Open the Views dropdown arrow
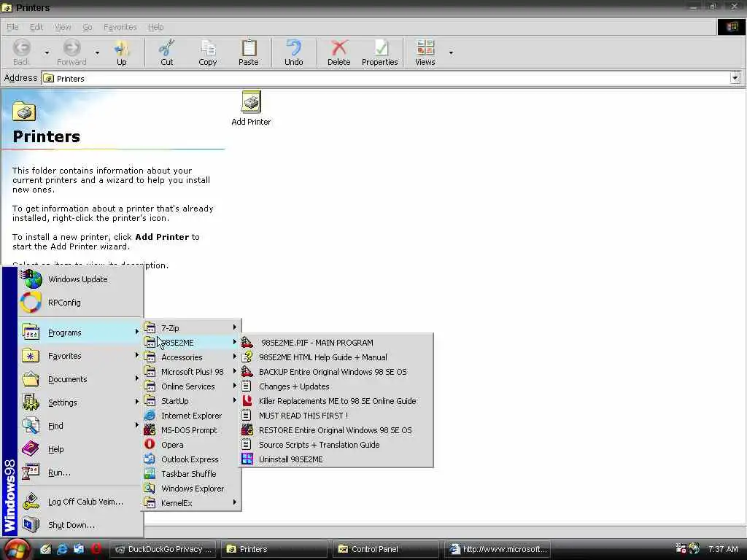This screenshot has width=747, height=560. tap(451, 52)
